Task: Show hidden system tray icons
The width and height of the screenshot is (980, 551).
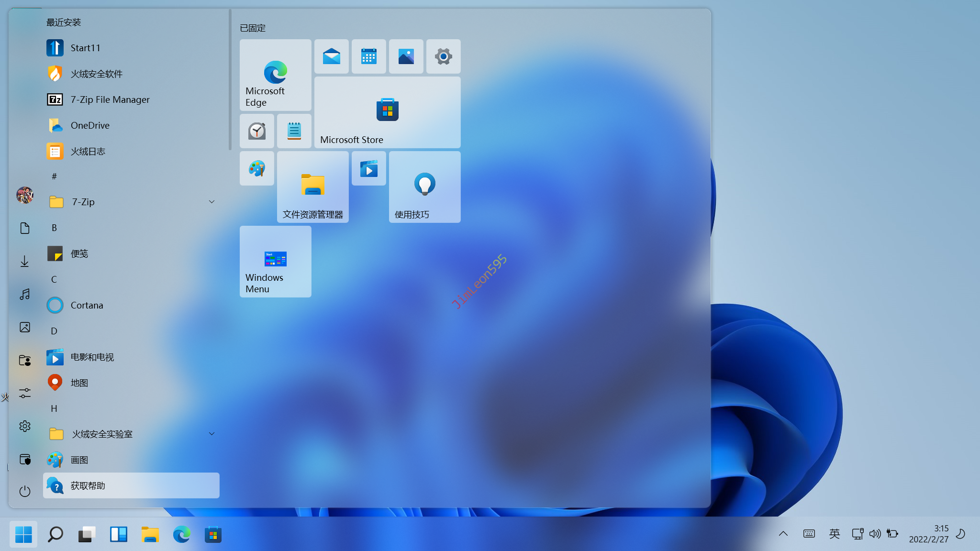Action: 783,534
